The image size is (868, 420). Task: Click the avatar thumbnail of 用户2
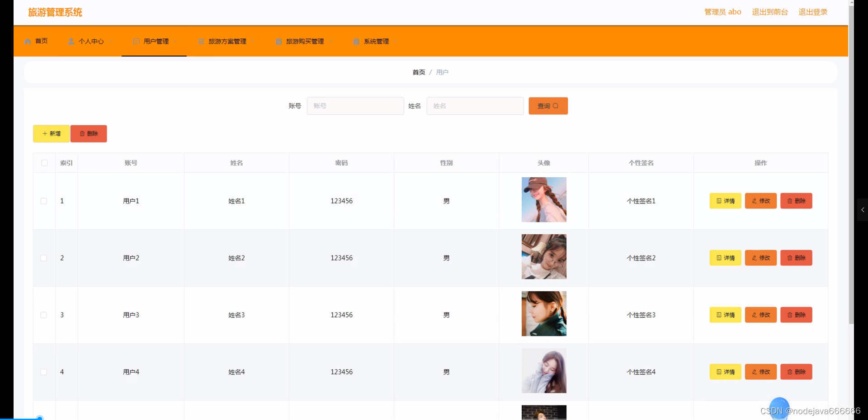click(x=544, y=256)
